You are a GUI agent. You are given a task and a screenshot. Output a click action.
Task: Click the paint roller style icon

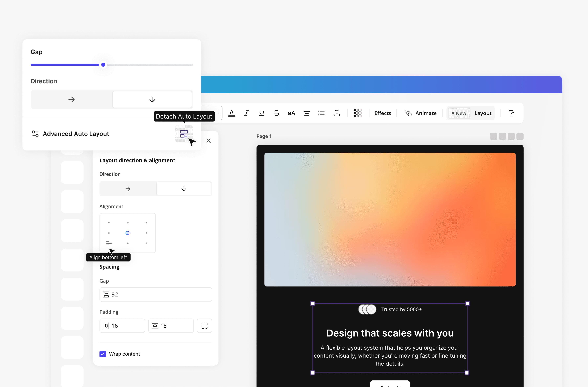click(511, 113)
